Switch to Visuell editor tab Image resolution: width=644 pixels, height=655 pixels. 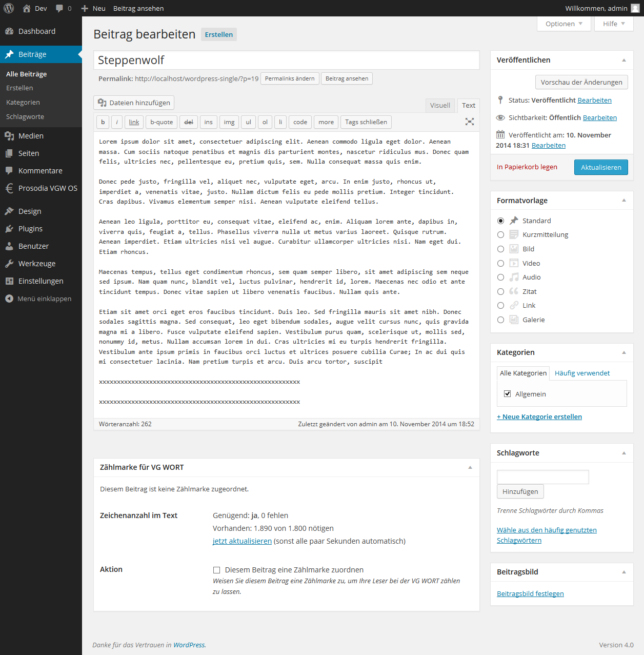pos(440,105)
